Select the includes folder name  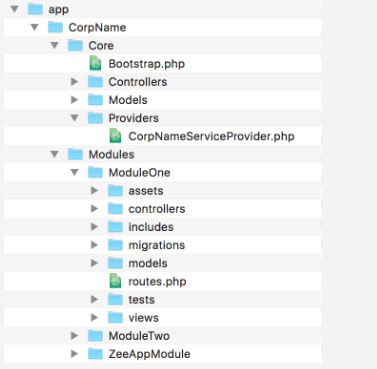tap(151, 227)
